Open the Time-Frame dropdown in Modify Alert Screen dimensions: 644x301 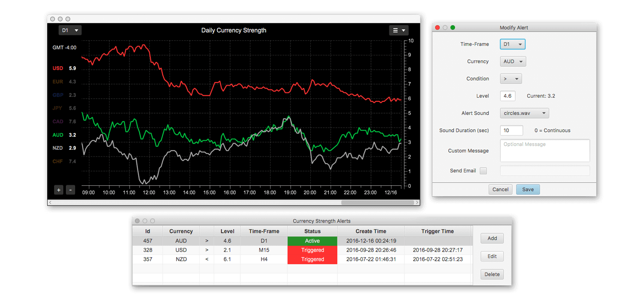[512, 44]
